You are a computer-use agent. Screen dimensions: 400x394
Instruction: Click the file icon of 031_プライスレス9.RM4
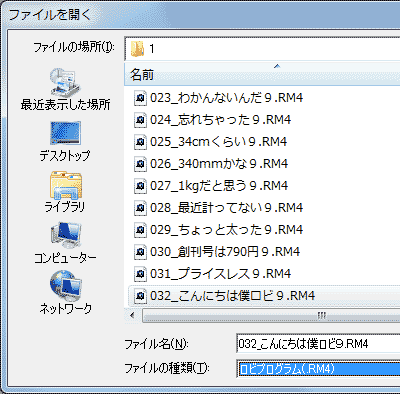[140, 274]
